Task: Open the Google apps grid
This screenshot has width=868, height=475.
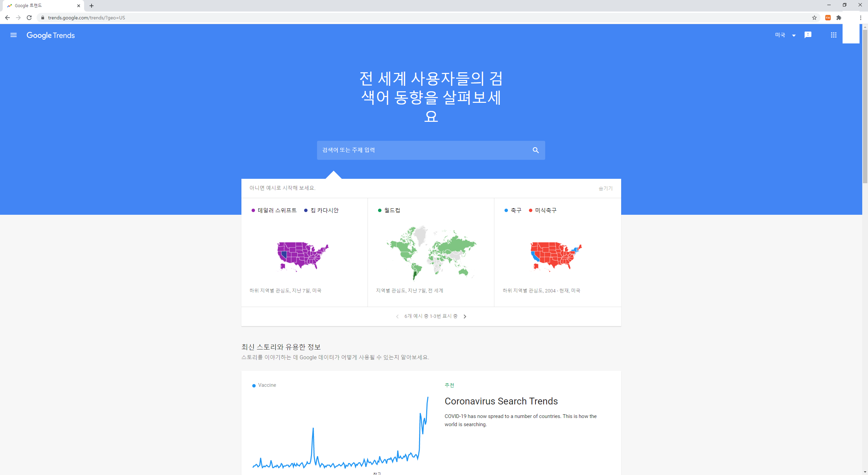Action: tap(834, 35)
